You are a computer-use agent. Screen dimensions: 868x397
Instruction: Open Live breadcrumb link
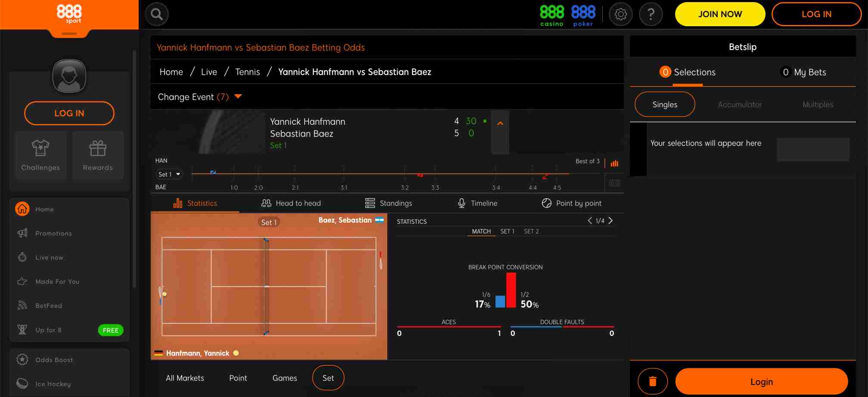pyautogui.click(x=209, y=72)
